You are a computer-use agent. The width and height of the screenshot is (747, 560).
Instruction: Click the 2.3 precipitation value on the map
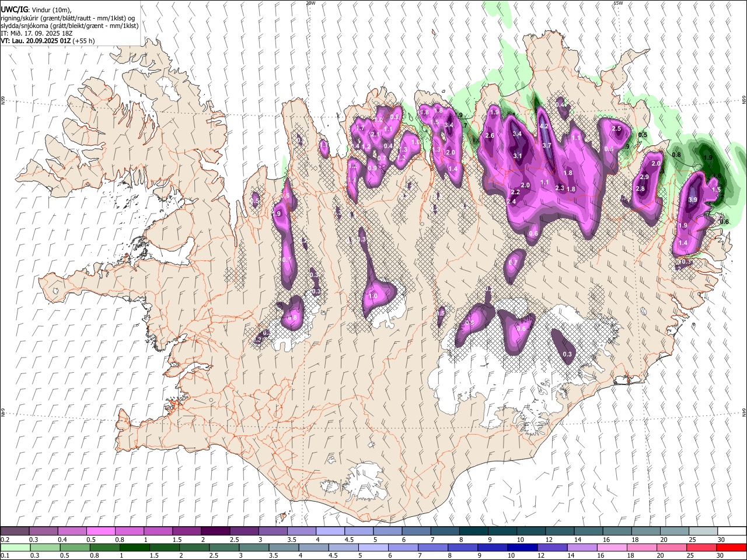pos(560,188)
